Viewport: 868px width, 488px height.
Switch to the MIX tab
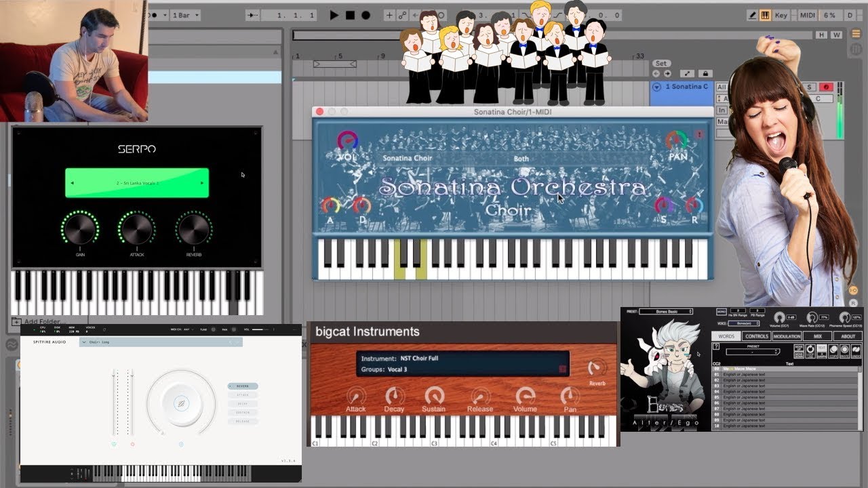[817, 336]
